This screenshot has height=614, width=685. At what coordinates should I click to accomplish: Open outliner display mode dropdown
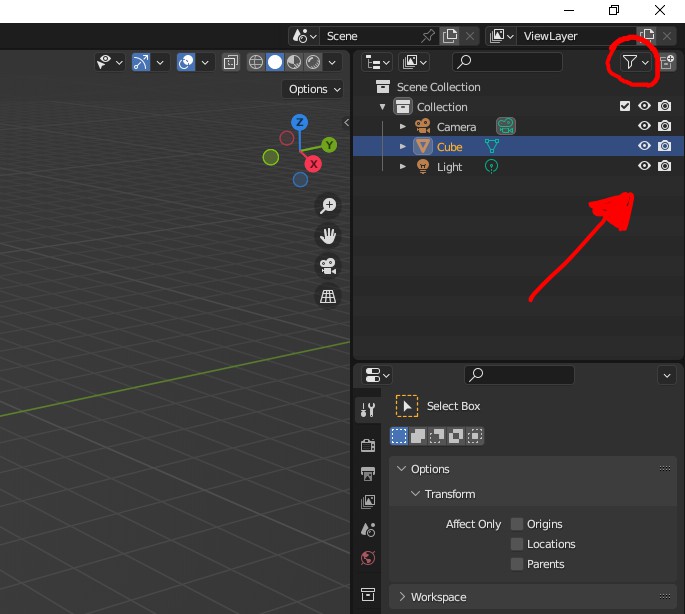coord(415,62)
